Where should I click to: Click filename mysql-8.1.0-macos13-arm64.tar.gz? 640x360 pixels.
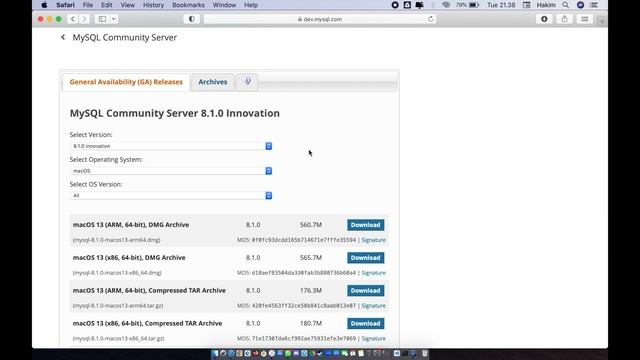tap(118, 306)
